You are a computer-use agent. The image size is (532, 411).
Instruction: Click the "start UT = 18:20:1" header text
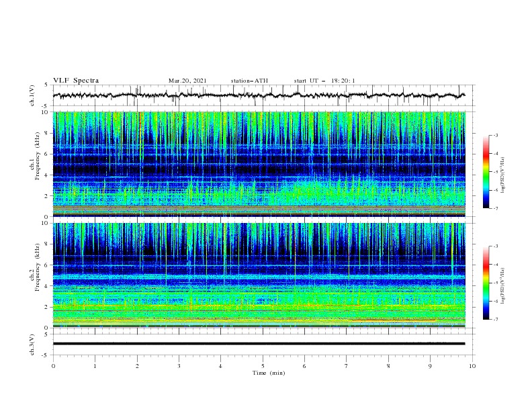[324, 81]
